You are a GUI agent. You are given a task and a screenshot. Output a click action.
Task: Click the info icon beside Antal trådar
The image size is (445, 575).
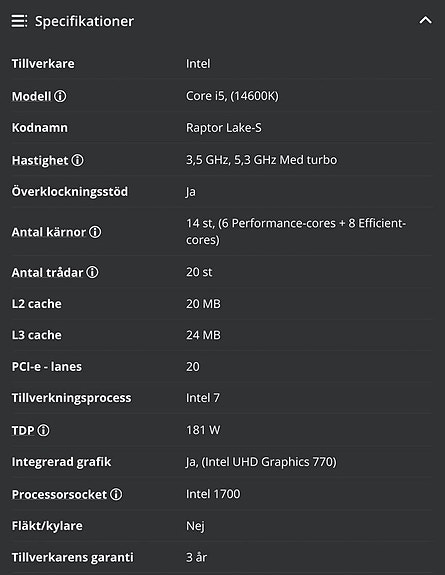tap(92, 272)
